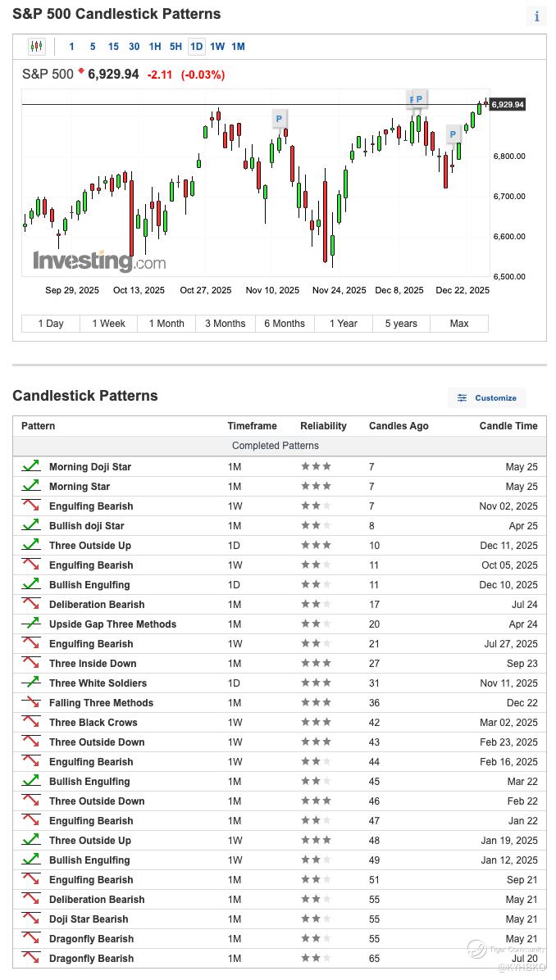
Task: Click the P pattern marker near Dec 22
Action: (x=453, y=134)
